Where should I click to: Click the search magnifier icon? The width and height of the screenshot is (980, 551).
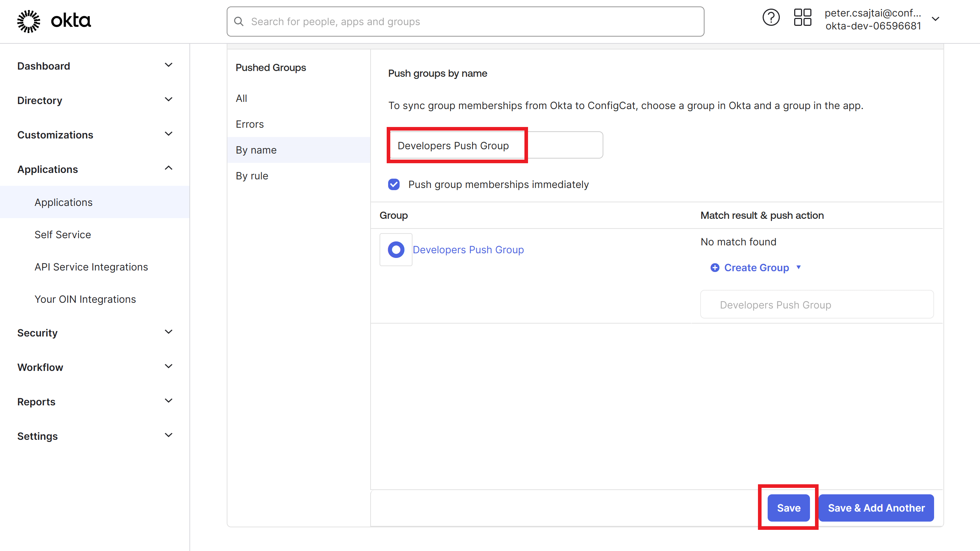tap(239, 21)
